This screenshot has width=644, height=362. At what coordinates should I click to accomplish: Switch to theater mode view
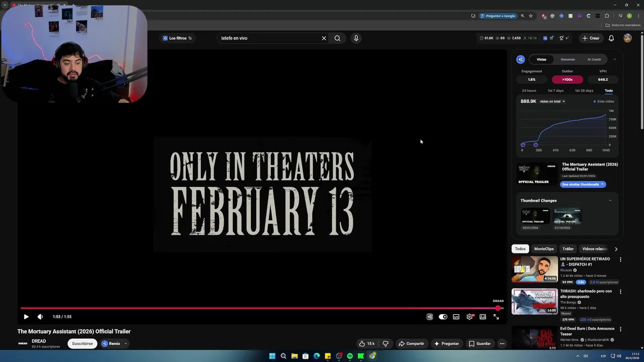[482, 317]
